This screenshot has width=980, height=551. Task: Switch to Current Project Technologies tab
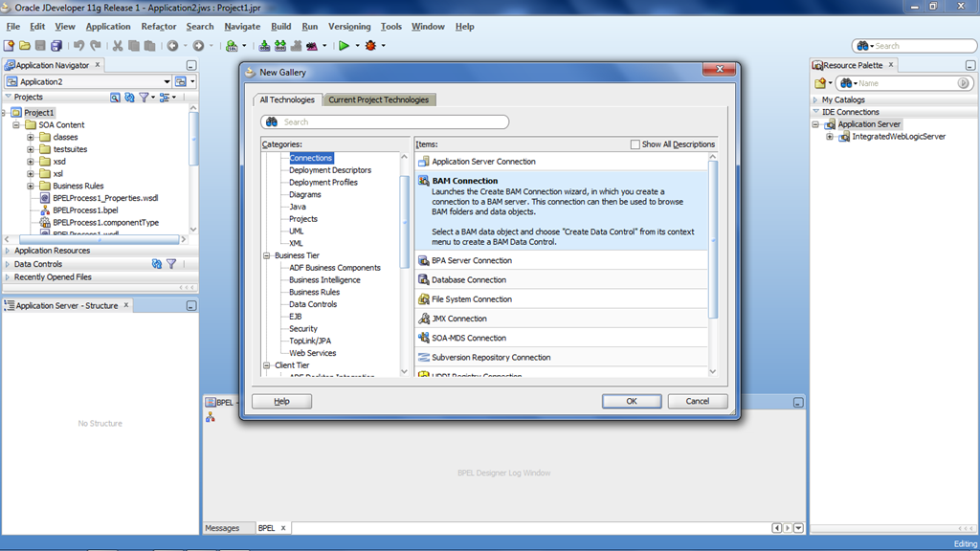379,99
